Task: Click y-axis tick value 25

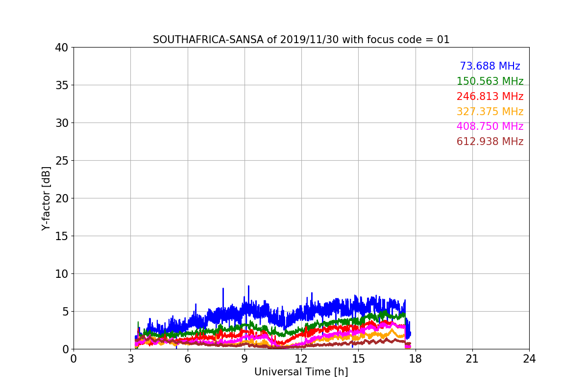Action: click(62, 161)
